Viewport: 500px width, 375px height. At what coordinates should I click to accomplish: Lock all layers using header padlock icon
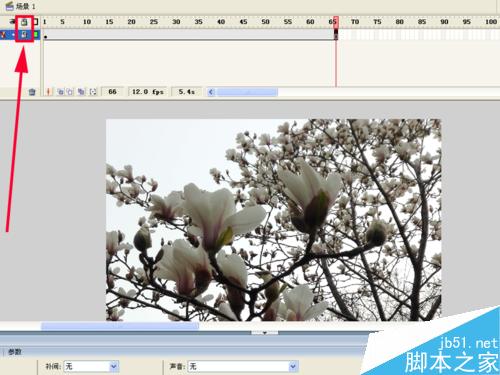(24, 22)
